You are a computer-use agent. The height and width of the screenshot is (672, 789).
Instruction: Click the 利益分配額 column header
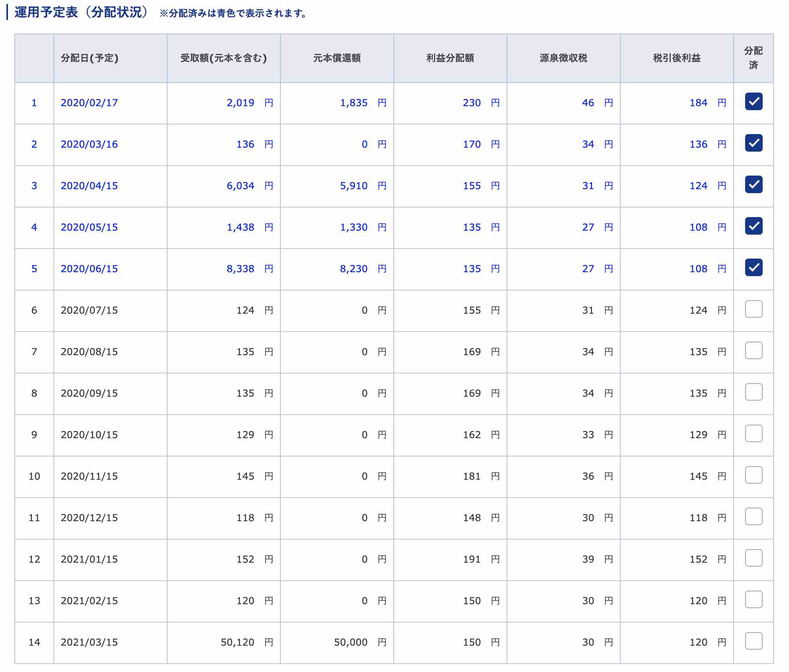[x=450, y=58]
